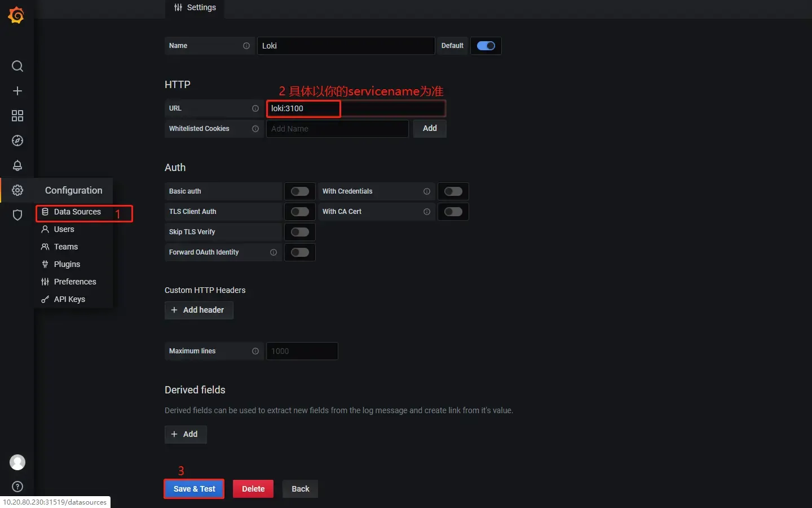Open the Explore compass icon
Screen dimensions: 812x508
17,141
